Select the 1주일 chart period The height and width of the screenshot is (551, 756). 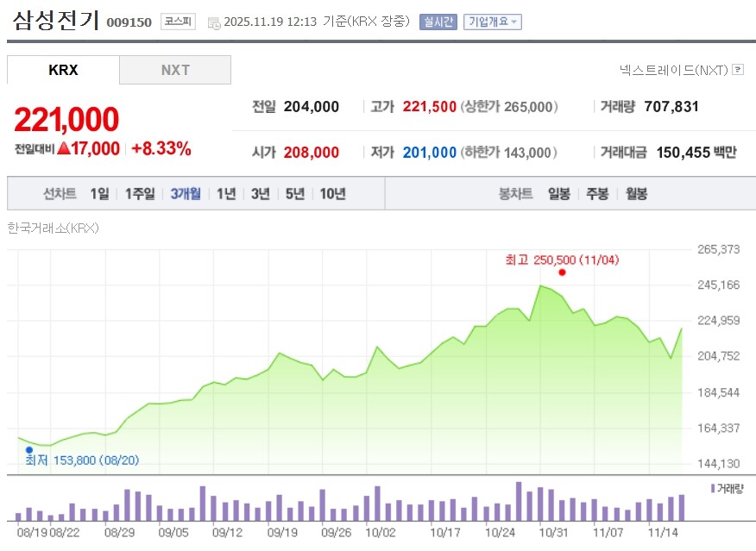(139, 194)
